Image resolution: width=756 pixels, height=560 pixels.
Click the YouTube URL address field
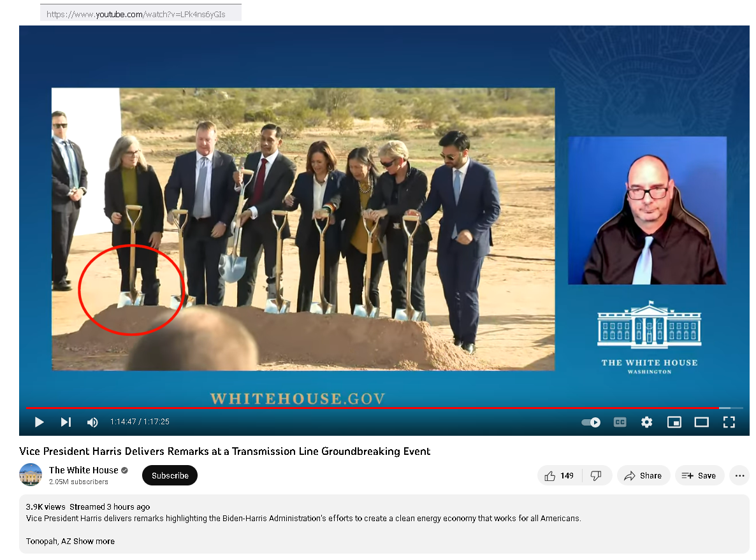(140, 14)
